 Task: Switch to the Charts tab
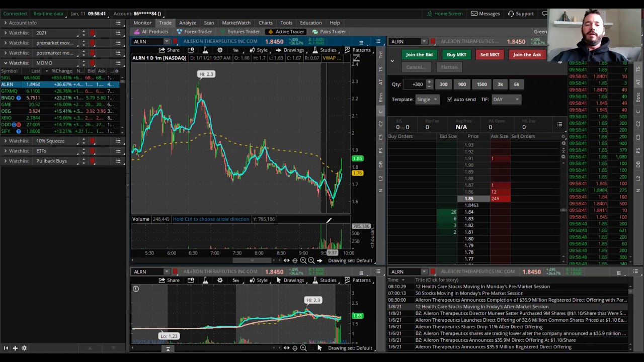point(266,23)
